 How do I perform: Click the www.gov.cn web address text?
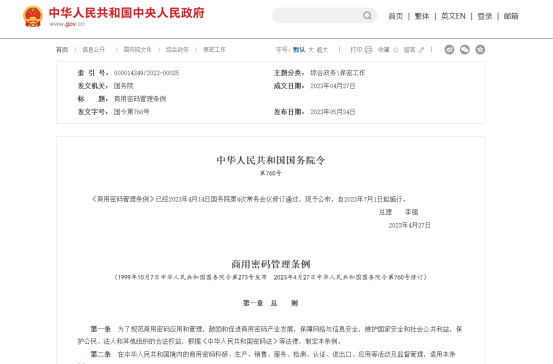(67, 24)
